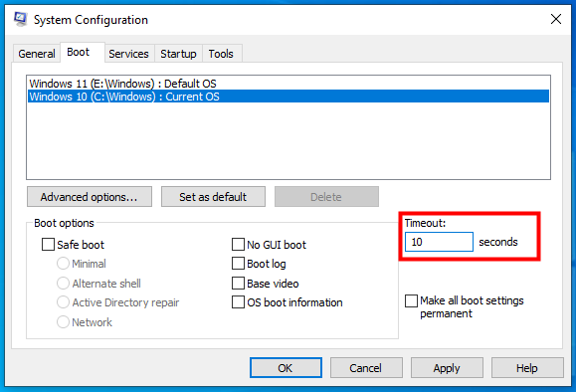The width and height of the screenshot is (576, 392).
Task: Select the Boot tab
Action: coord(83,52)
